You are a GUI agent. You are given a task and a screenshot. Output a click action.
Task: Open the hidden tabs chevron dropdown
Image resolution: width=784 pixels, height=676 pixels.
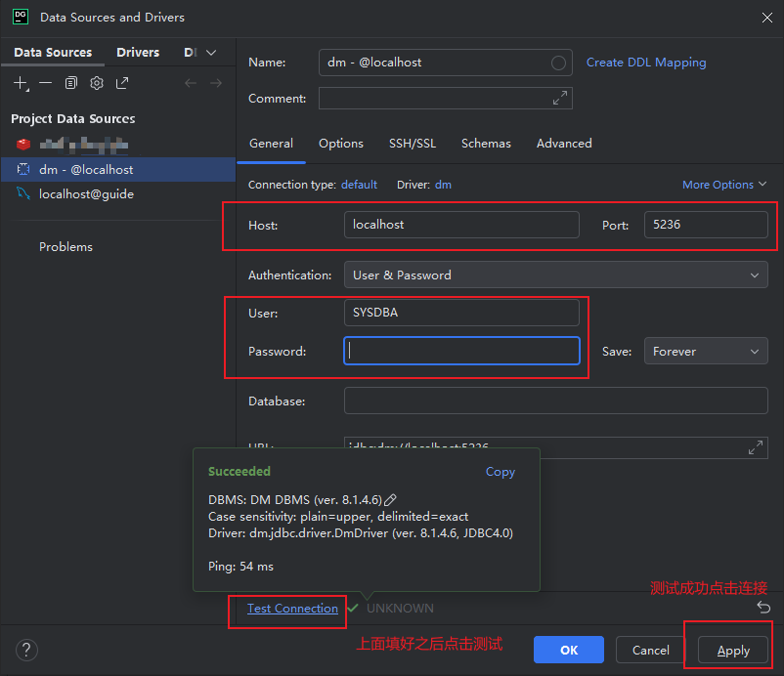[x=211, y=53]
